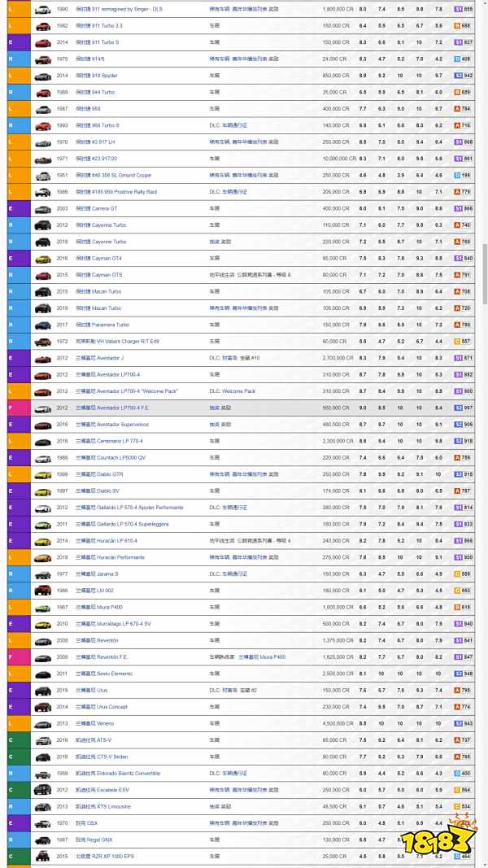The image size is (488, 868).
Task: Open the 911 Turbo 3.3 car link
Action: click(99, 26)
